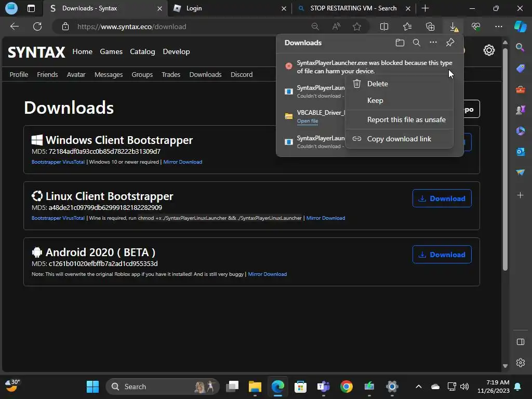532x399 pixels.
Task: Click the zoom out magnifier in address bar
Action: (315, 26)
